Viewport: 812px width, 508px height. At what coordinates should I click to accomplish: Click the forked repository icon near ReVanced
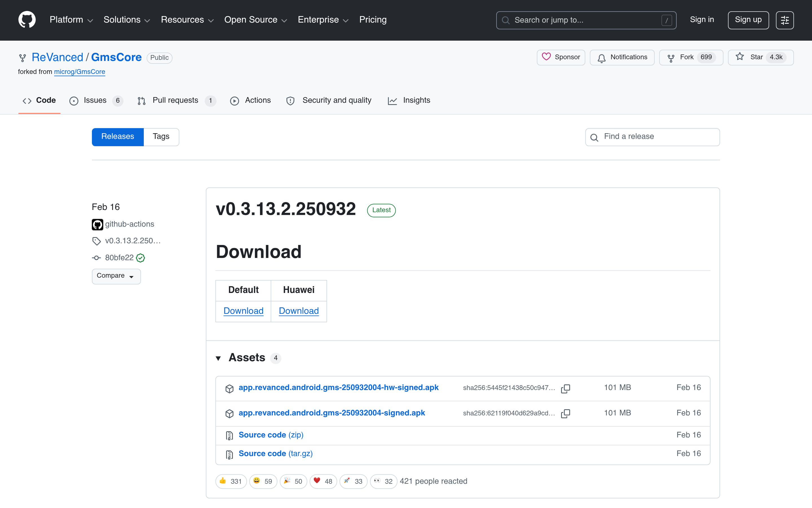pyautogui.click(x=23, y=58)
